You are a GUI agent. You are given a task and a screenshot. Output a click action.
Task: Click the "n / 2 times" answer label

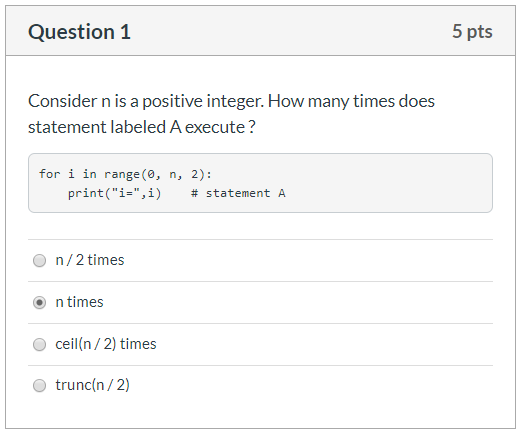[x=90, y=260]
